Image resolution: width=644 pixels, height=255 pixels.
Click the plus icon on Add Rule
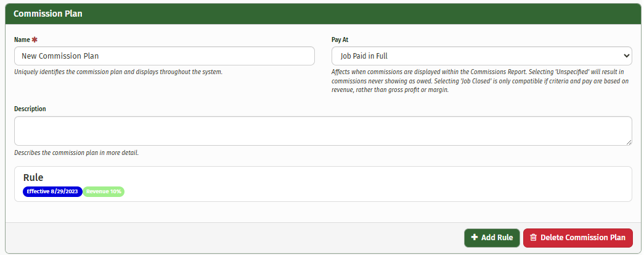[474, 238]
